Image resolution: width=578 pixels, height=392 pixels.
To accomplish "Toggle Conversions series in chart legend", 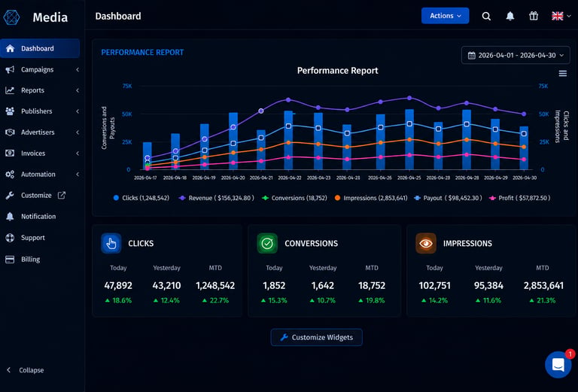I will [x=294, y=198].
